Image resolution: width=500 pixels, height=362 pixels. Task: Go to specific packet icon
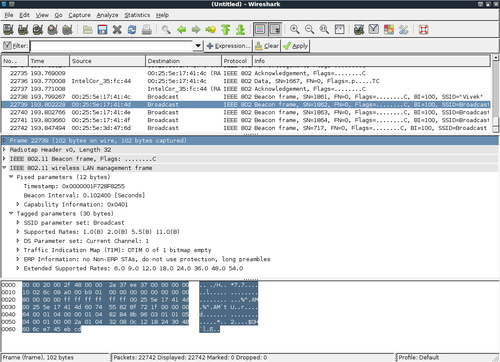pyautogui.click(x=211, y=30)
